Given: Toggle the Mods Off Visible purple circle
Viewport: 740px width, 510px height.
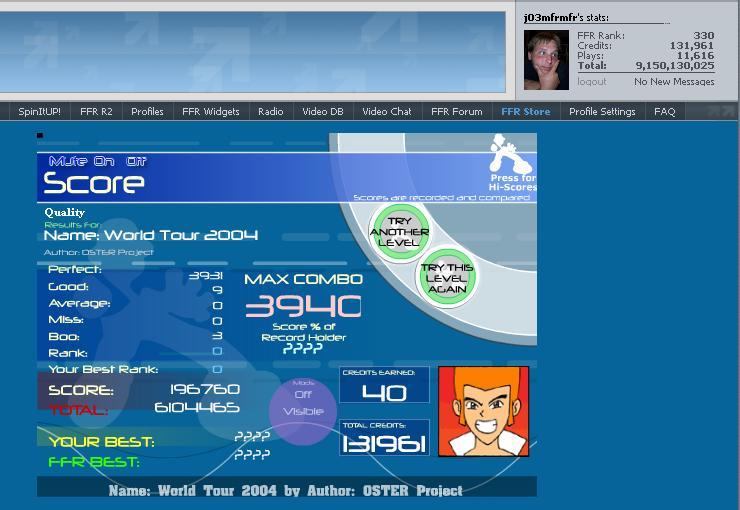Looking at the screenshot, I should (x=303, y=411).
